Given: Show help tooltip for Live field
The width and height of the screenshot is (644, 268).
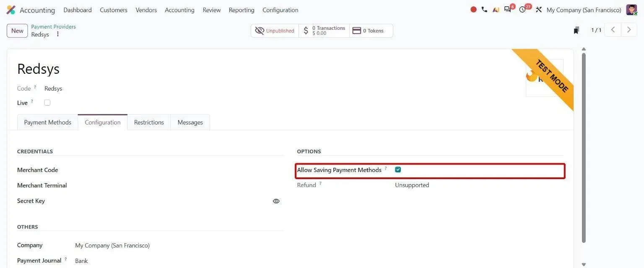Looking at the screenshot, I should tap(32, 101).
